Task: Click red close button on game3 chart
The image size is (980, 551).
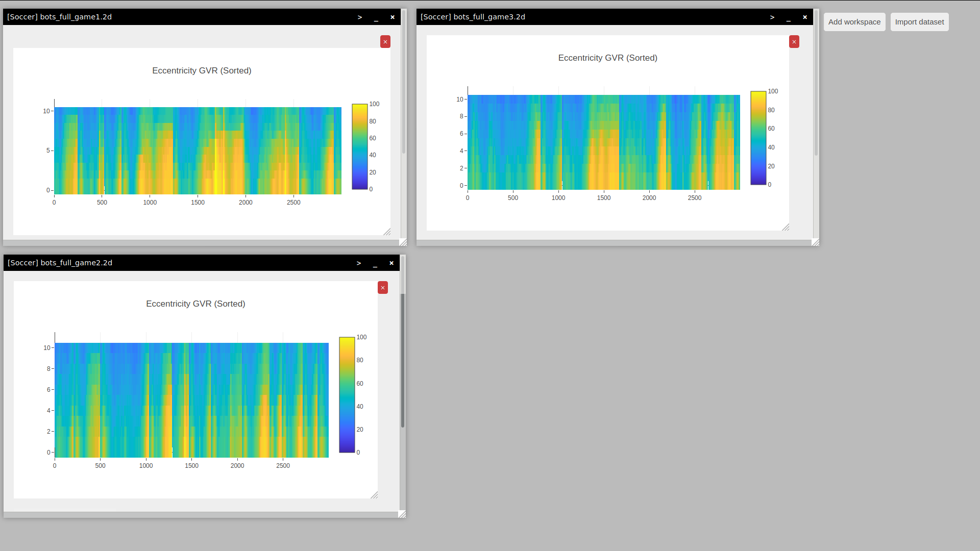Action: 794,42
